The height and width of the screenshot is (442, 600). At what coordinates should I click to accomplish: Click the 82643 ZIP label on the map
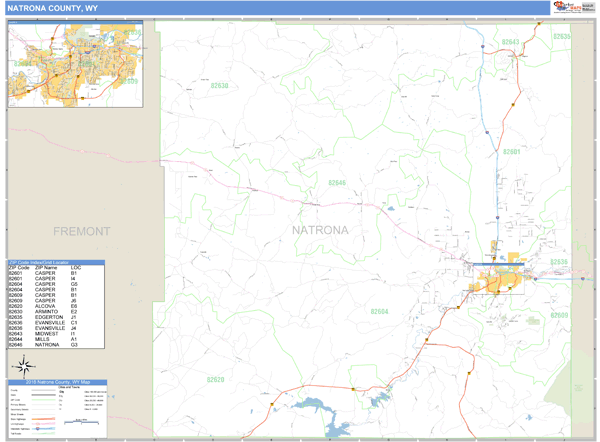510,42
